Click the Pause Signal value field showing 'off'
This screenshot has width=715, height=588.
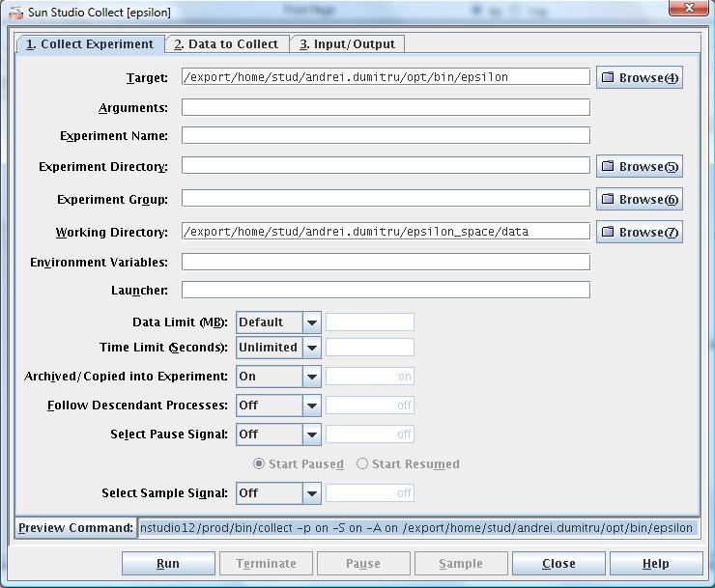click(x=370, y=434)
